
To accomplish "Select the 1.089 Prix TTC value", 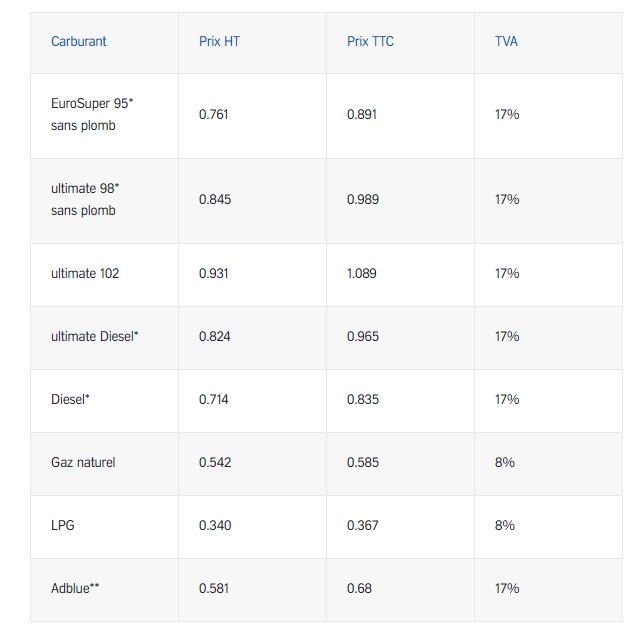I will (362, 273).
